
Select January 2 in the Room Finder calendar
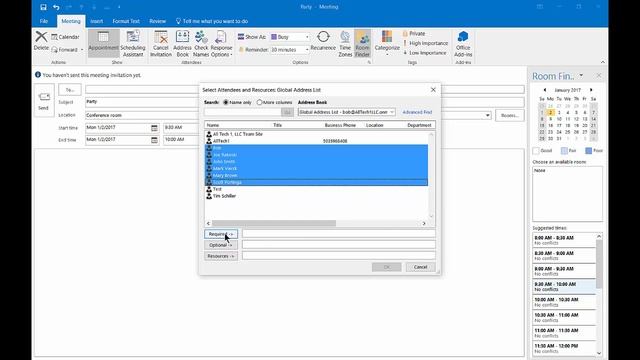[550, 112]
